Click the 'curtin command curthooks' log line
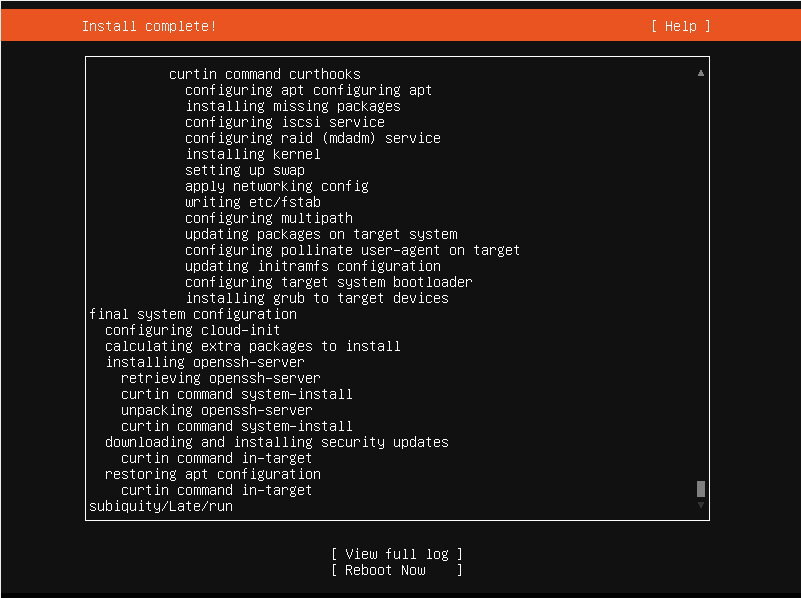This screenshot has height=598, width=801. pos(265,74)
